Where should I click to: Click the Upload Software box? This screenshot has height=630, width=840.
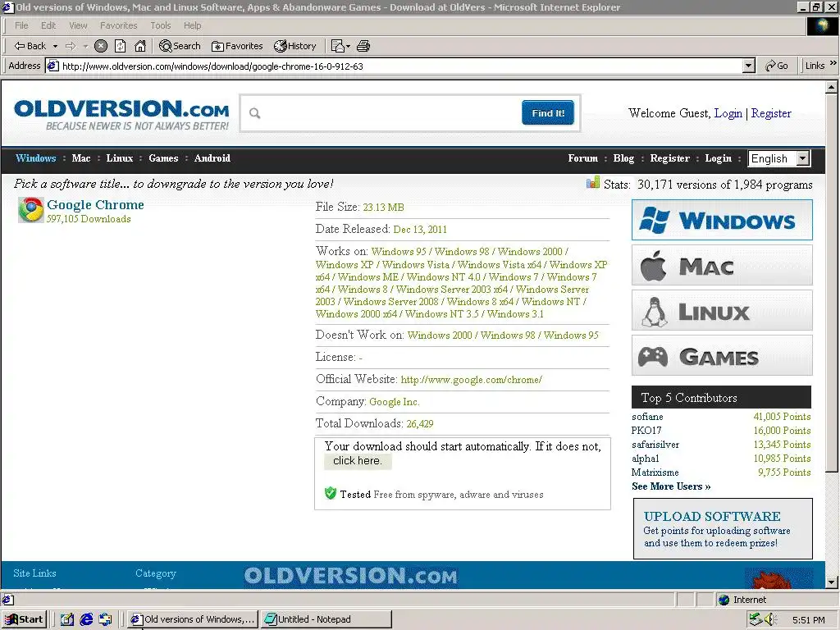[723, 529]
